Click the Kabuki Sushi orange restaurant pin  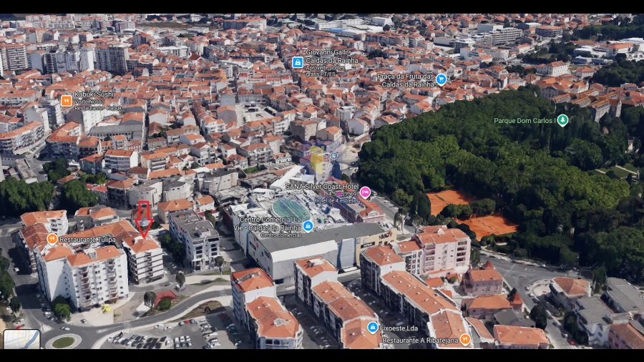(x=66, y=101)
